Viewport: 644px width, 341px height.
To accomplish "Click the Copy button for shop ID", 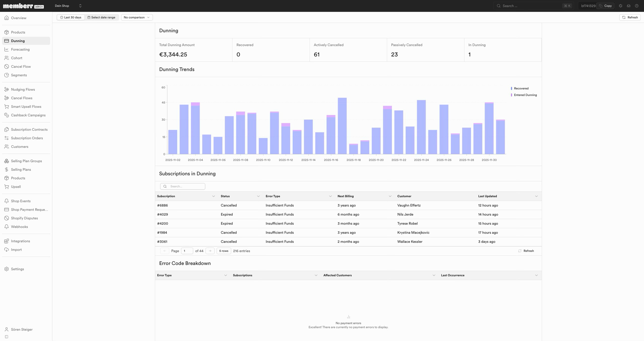I will pyautogui.click(x=605, y=6).
